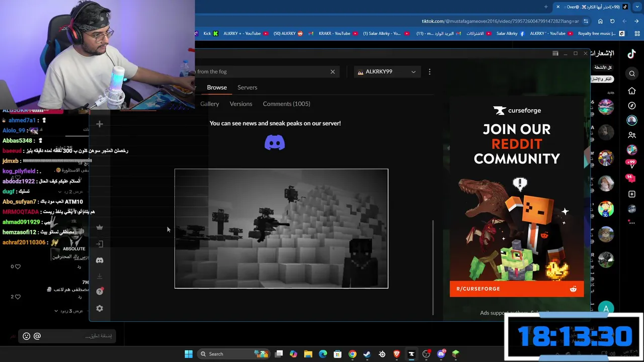The height and width of the screenshot is (362, 644).
Task: Like the comment with 2 hearts
Action: [x=18, y=297]
